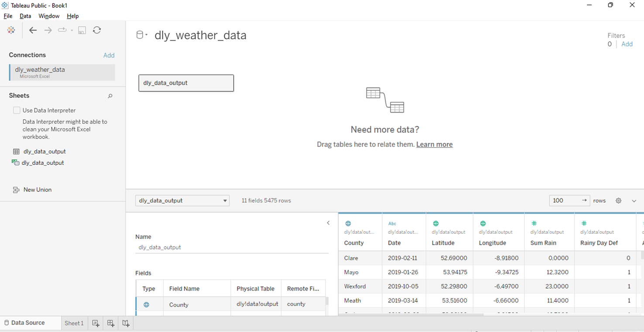Screen dimensions: 644x332
Task: Open the Data menu
Action: pos(25,16)
